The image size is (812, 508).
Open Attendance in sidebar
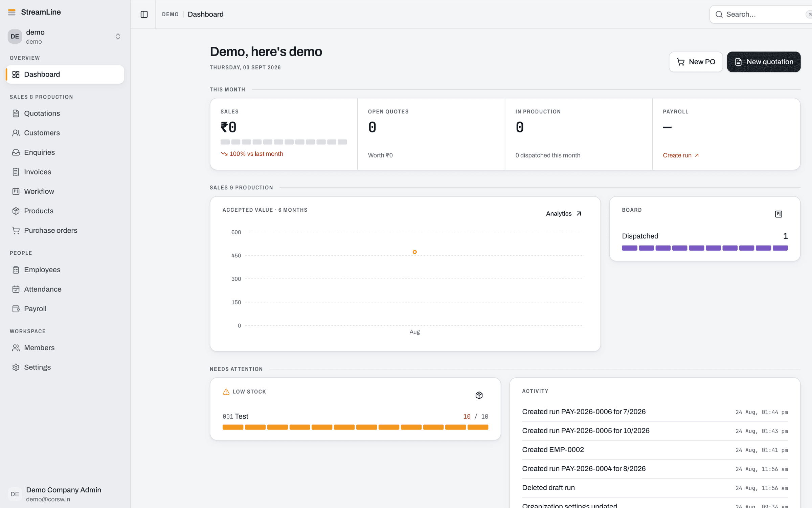(65, 289)
